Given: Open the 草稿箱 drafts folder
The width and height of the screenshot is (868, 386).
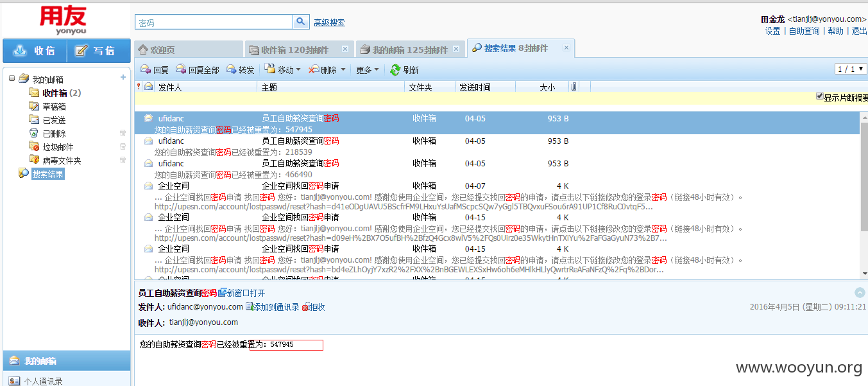Looking at the screenshot, I should tap(47, 107).
